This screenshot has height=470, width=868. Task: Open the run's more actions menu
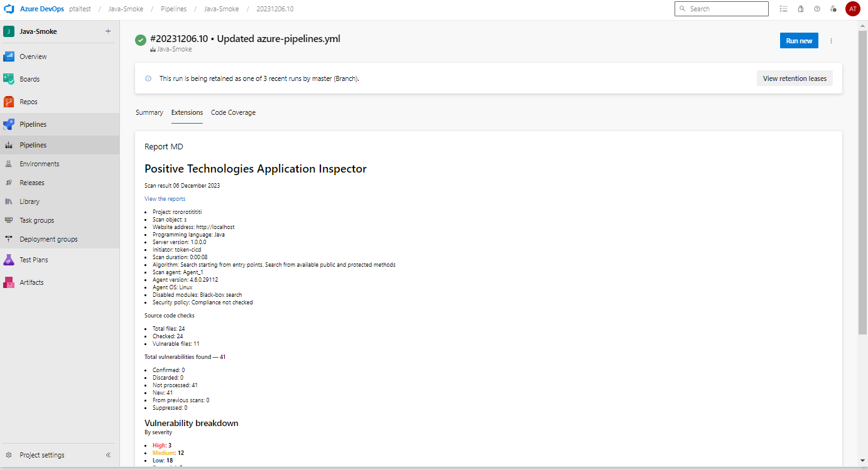(x=831, y=40)
